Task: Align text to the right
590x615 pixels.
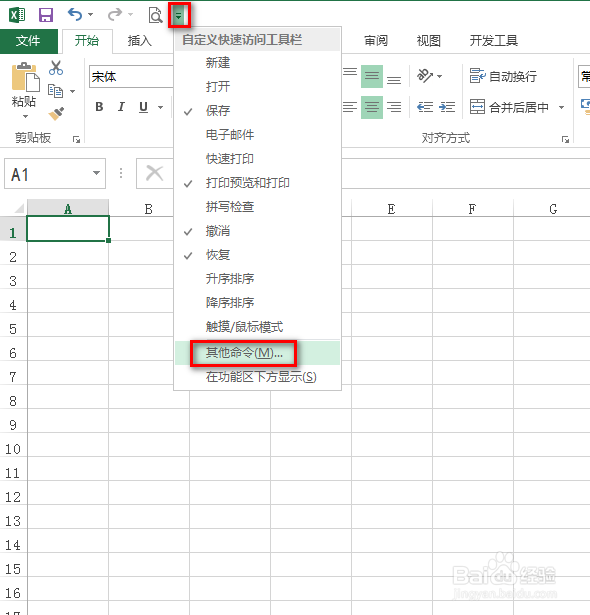Action: 394,107
